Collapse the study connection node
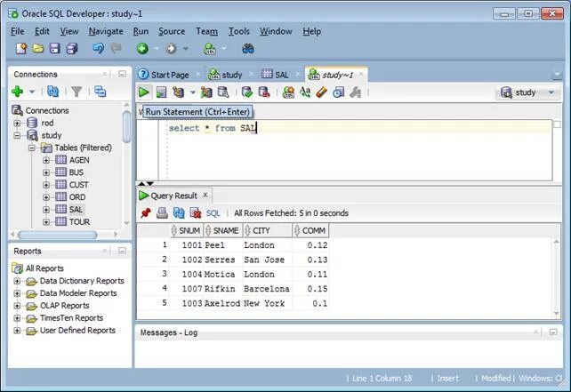This screenshot has width=571, height=392. [17, 135]
